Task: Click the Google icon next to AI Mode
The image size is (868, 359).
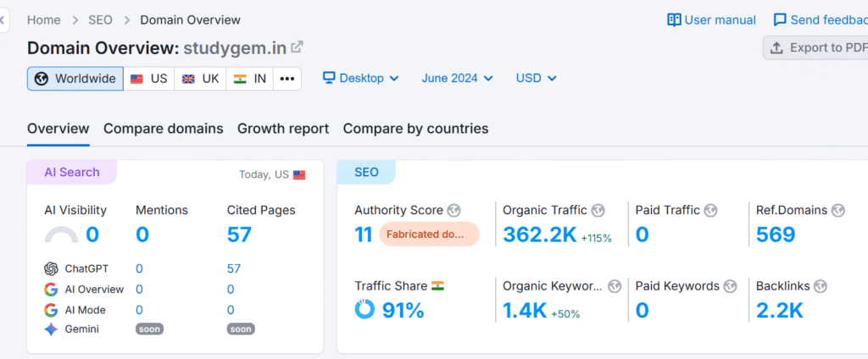Action: tap(51, 310)
